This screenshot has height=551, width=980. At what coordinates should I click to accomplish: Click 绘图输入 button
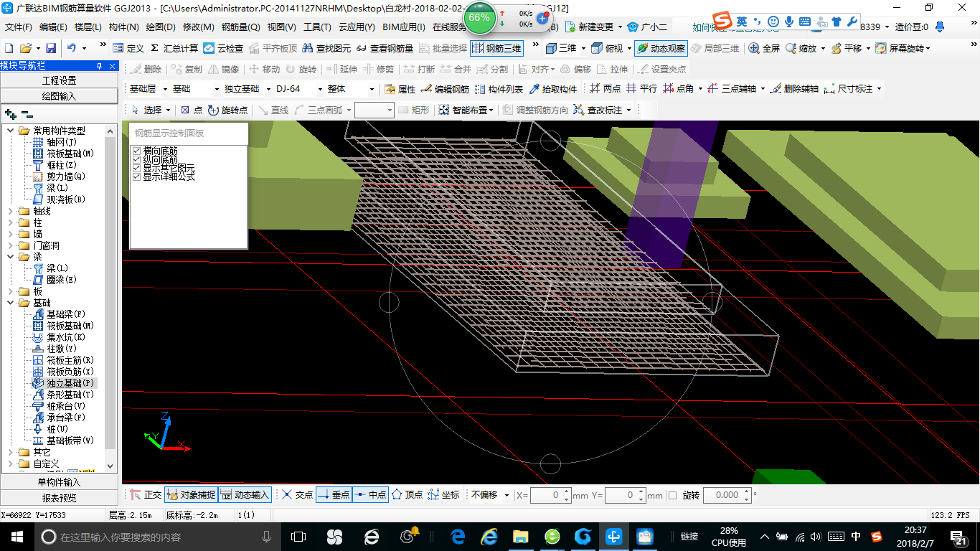(59, 95)
